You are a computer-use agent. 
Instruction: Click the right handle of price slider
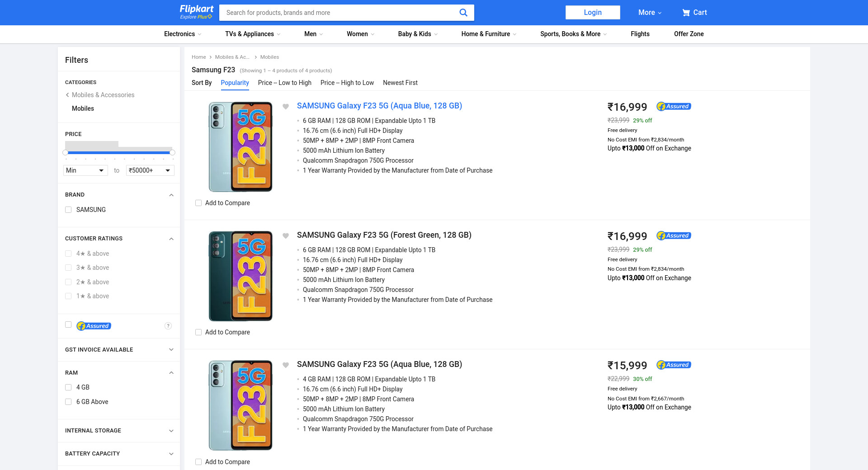point(172,153)
